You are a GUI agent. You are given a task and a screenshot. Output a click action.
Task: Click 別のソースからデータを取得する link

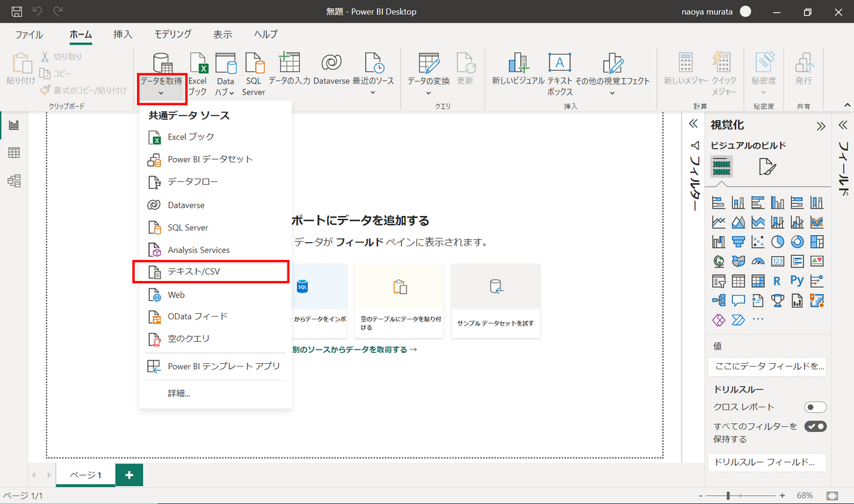click(354, 349)
